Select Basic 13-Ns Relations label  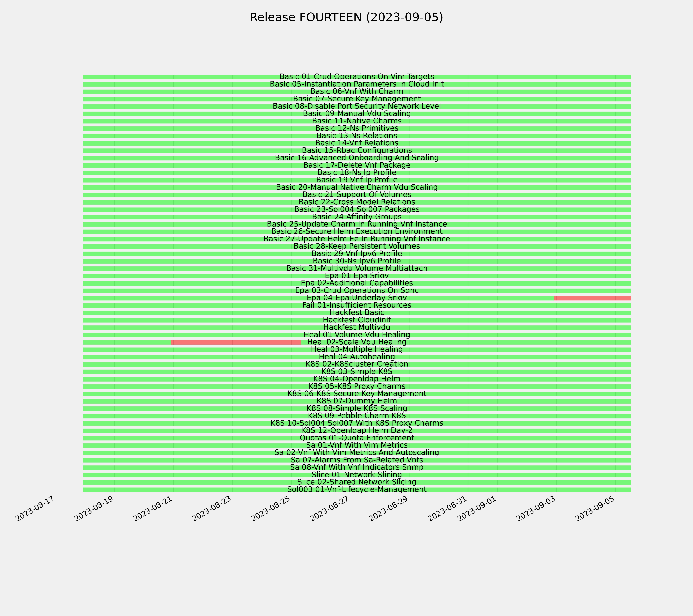point(357,136)
